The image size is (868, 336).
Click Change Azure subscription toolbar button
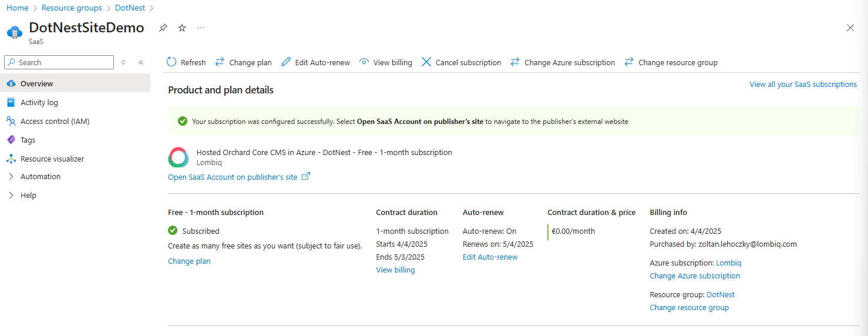[x=563, y=62]
